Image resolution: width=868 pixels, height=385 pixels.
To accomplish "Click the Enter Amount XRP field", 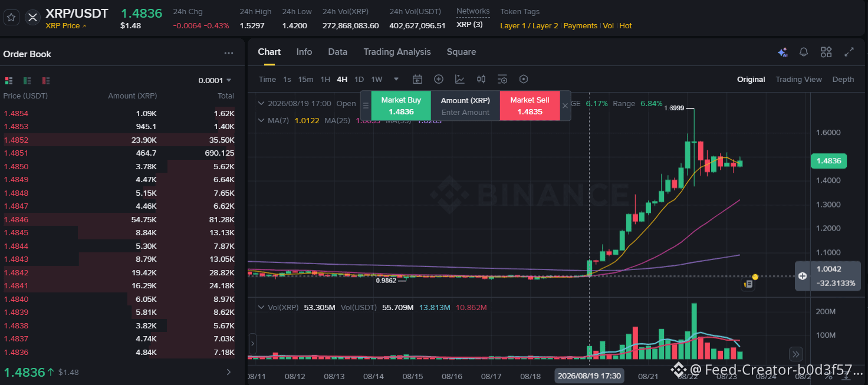I will tap(465, 112).
